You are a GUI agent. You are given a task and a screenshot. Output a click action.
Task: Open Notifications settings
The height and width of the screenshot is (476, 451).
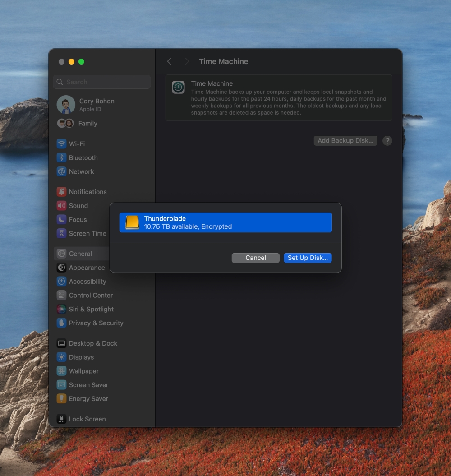[x=87, y=191]
